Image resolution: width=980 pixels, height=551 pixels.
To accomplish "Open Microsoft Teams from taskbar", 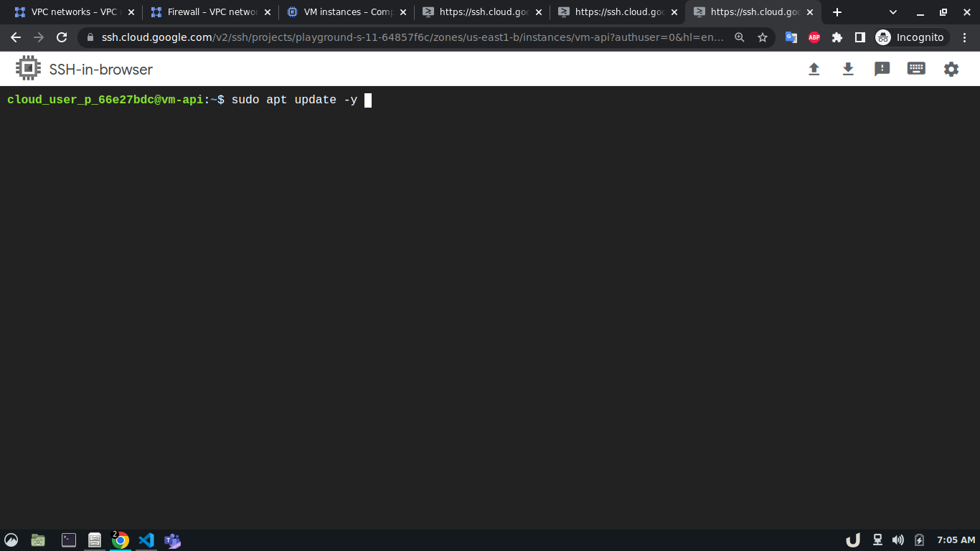I will point(172,540).
